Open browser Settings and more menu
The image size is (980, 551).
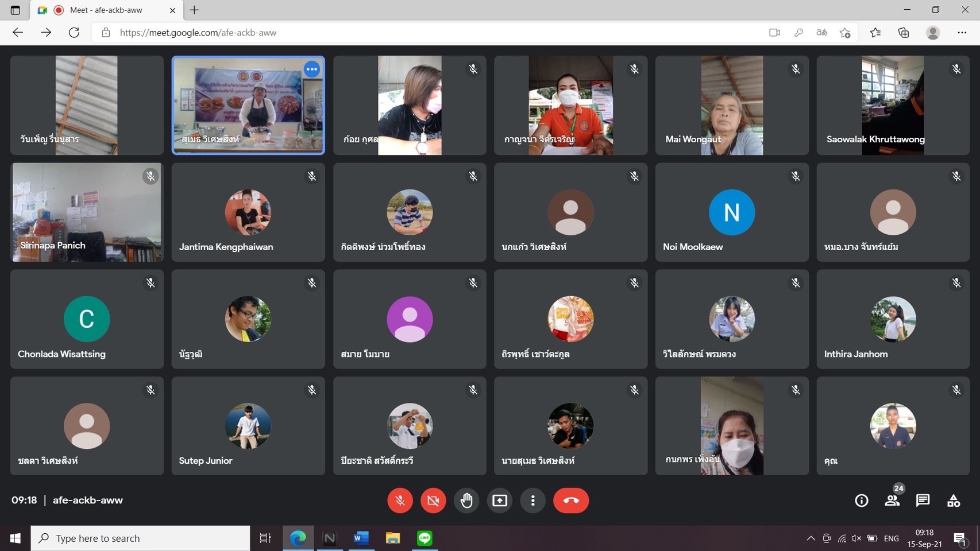[x=962, y=33]
